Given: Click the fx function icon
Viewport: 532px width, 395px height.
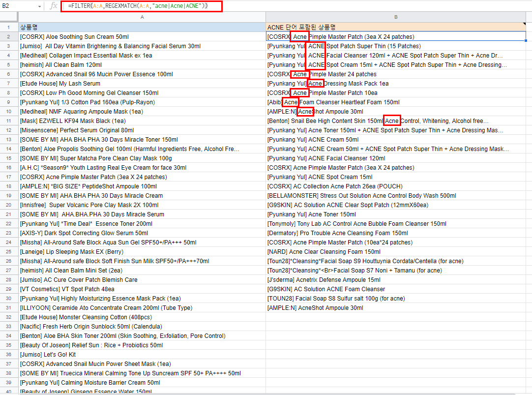Looking at the screenshot, I should click(x=53, y=6).
